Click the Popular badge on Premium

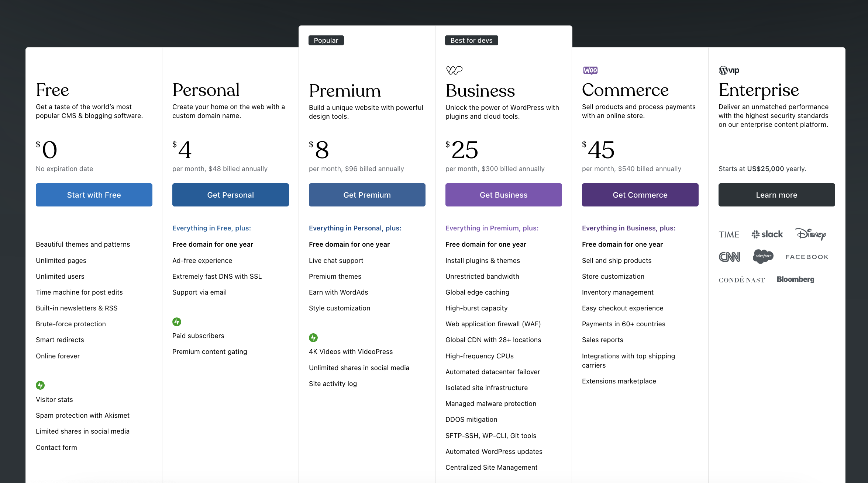pos(326,41)
